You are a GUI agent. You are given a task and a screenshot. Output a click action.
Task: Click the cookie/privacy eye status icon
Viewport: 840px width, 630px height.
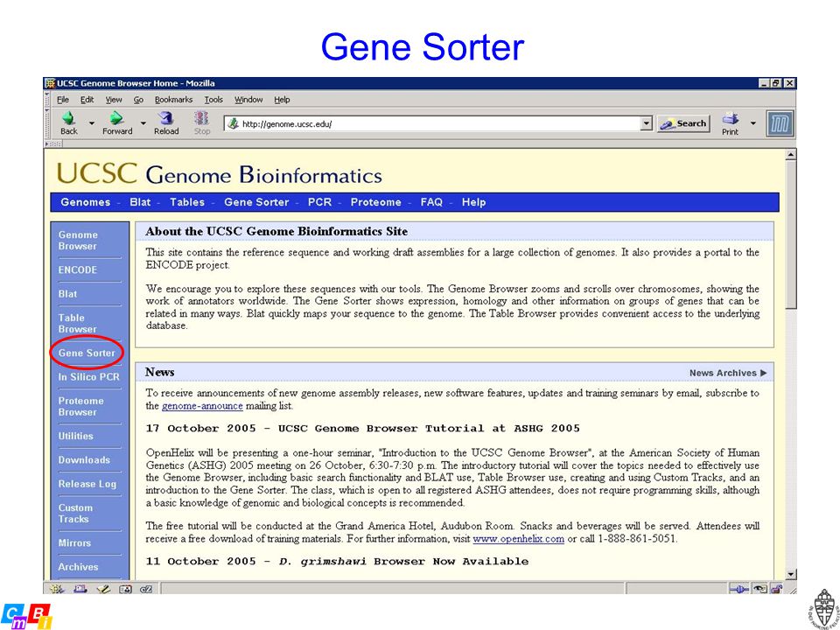[x=759, y=589]
